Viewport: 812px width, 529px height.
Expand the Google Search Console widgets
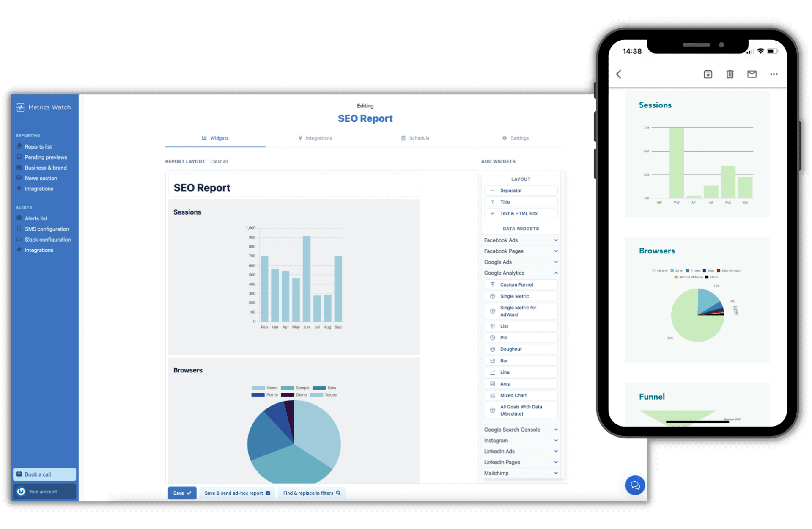520,430
